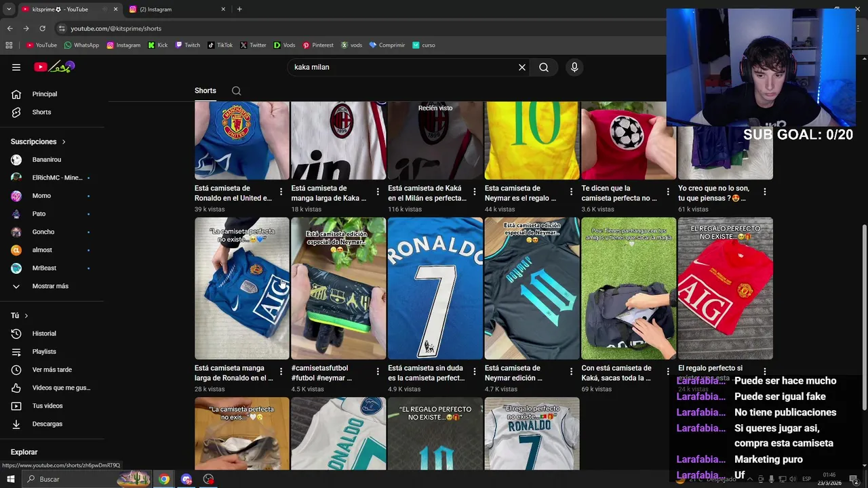Select the Shorts channel tab

pyautogui.click(x=205, y=91)
